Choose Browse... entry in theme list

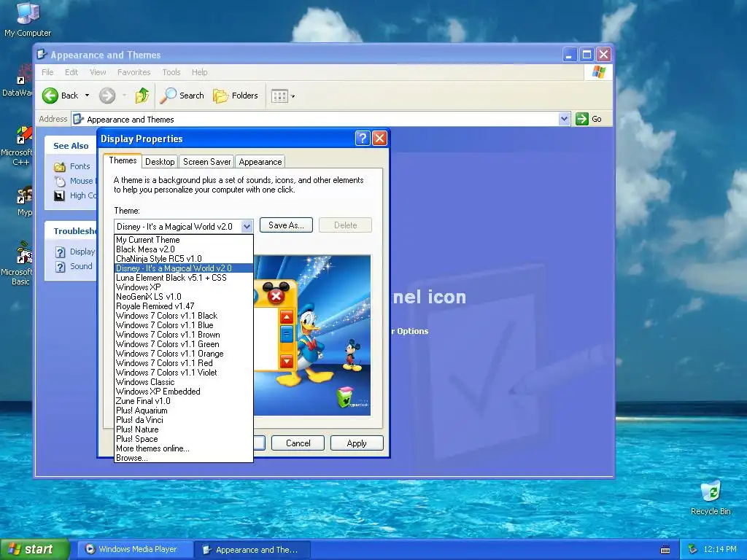point(184,458)
